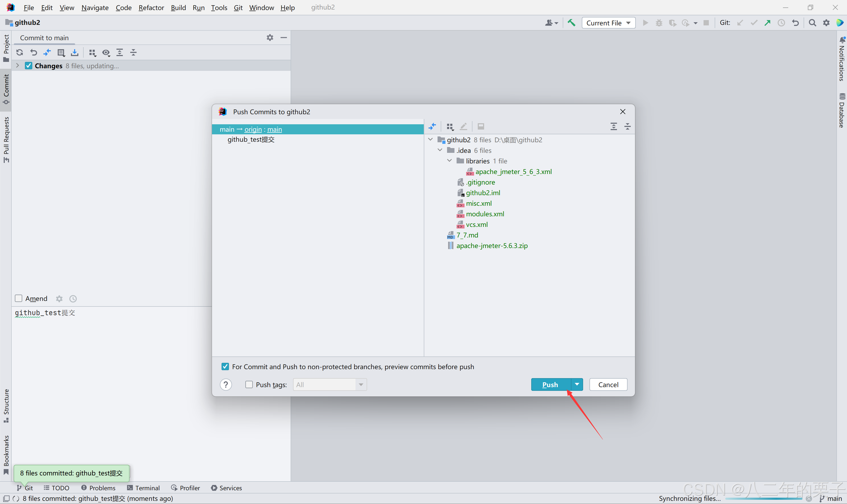
Task: Click the help question mark in Push dialog
Action: click(226, 384)
